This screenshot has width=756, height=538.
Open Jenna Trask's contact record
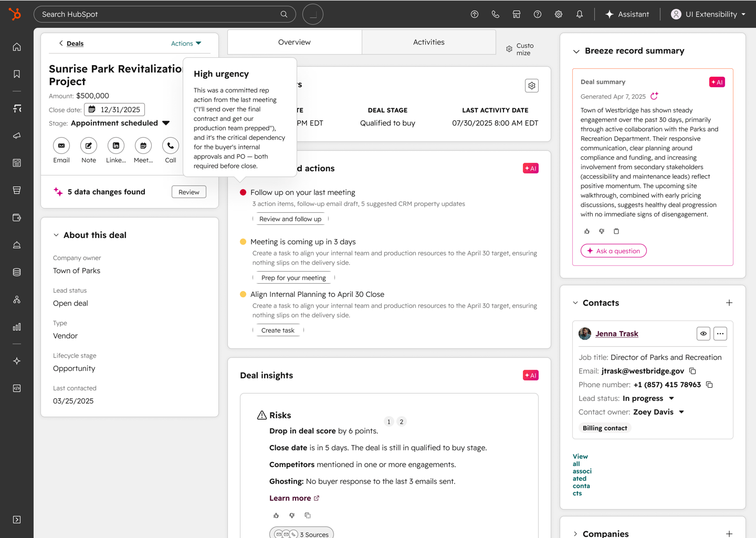(617, 334)
